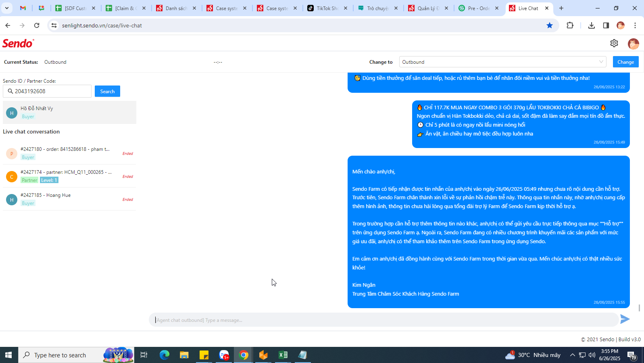Screen dimensions: 644x363
Task: Open Task View on taskbar
Action: click(144, 355)
